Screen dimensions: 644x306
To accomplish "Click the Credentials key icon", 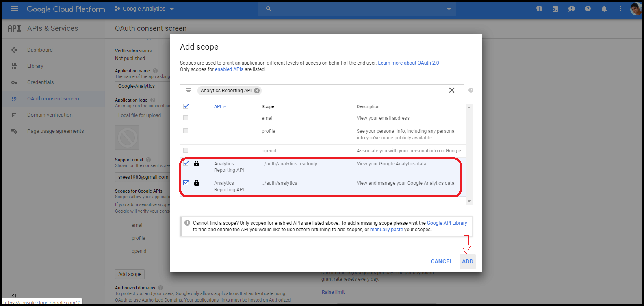I will [x=14, y=82].
